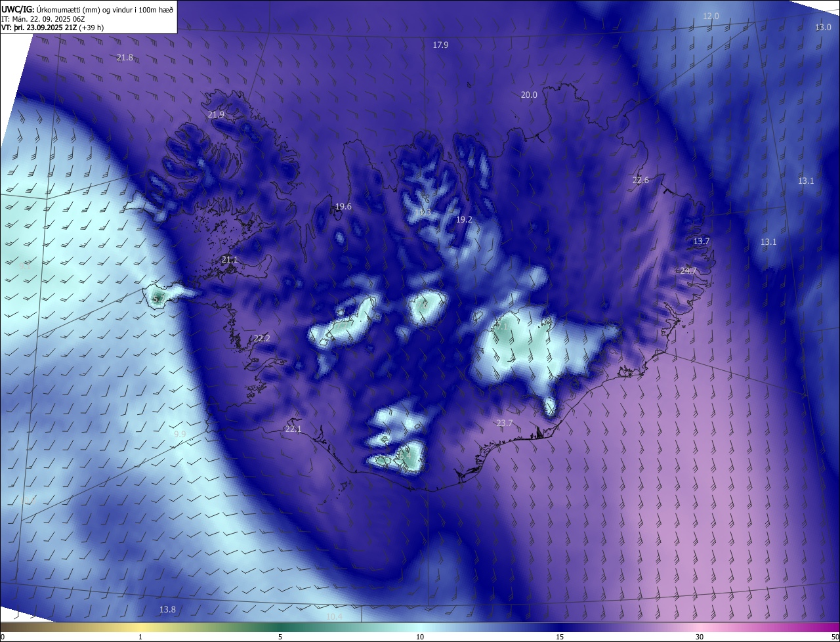The width and height of the screenshot is (840, 642).
Task: Click the colour scale tick labelled 10
Action: 420,637
